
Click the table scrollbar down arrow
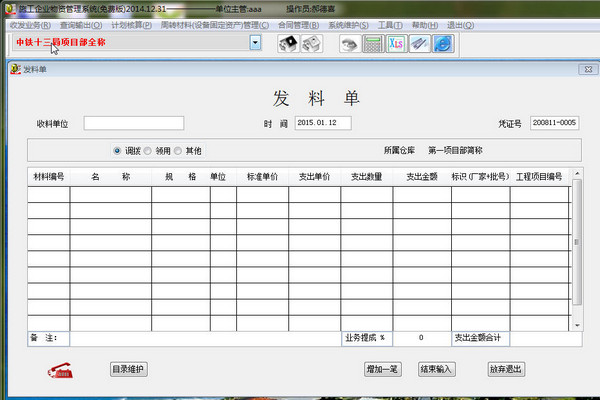[x=577, y=325]
